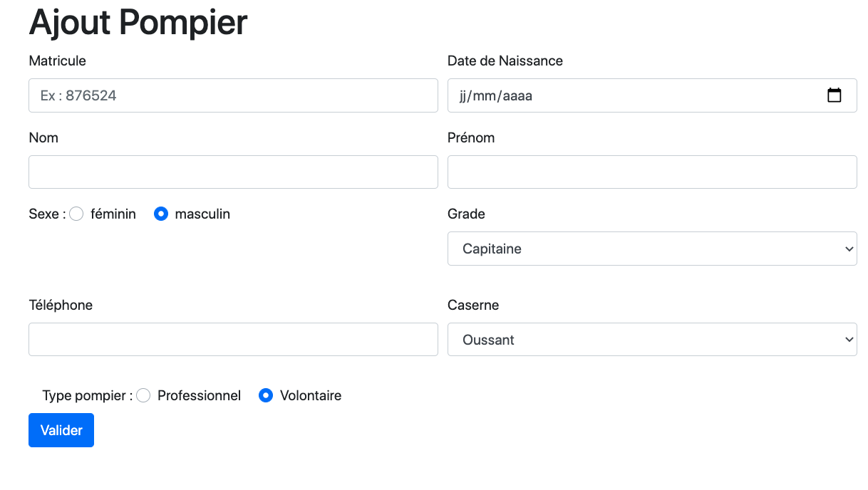Image resolution: width=868 pixels, height=490 pixels.
Task: Select the month segment "mm" of the date
Action: 486,95
